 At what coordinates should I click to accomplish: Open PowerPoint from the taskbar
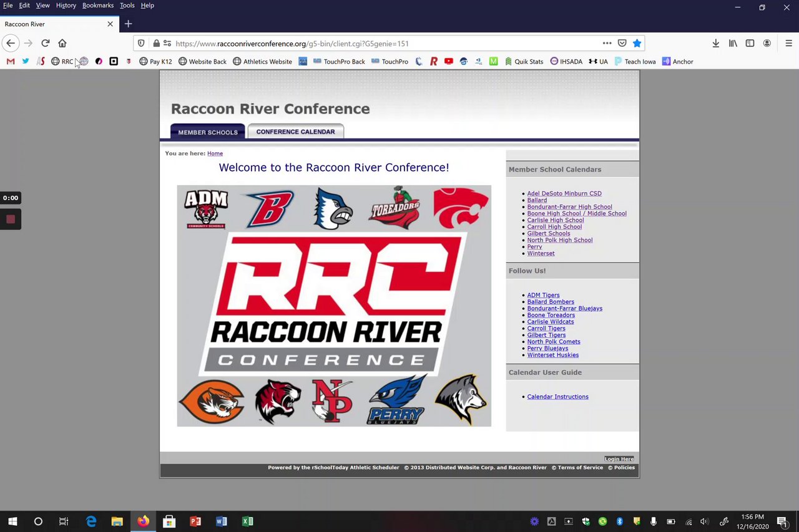click(x=195, y=521)
